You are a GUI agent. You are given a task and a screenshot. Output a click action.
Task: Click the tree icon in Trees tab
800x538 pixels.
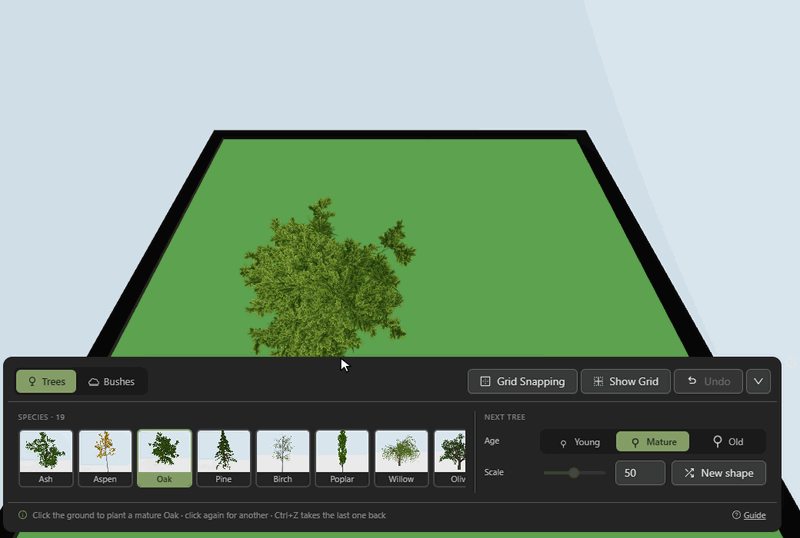32,381
